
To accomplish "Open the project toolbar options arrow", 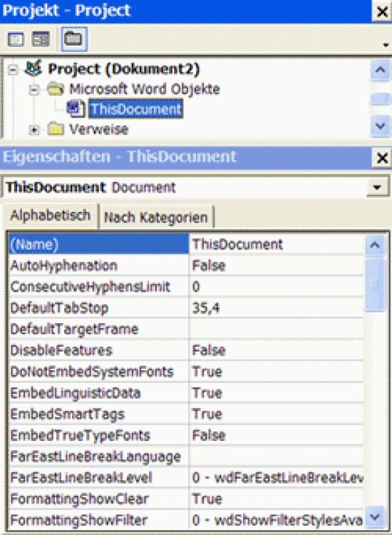I will (x=386, y=45).
